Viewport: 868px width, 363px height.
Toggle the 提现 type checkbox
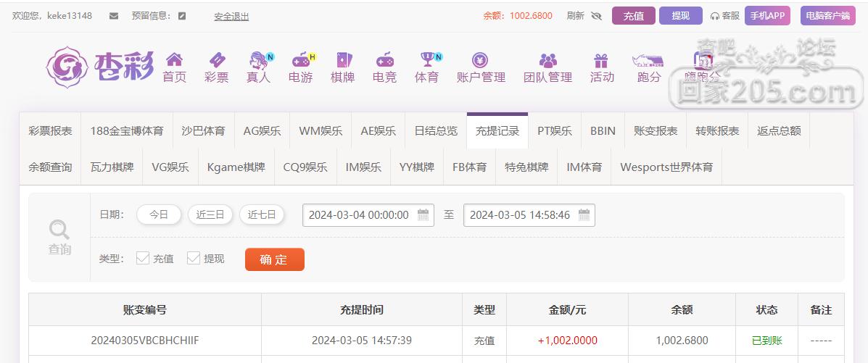pos(193,259)
